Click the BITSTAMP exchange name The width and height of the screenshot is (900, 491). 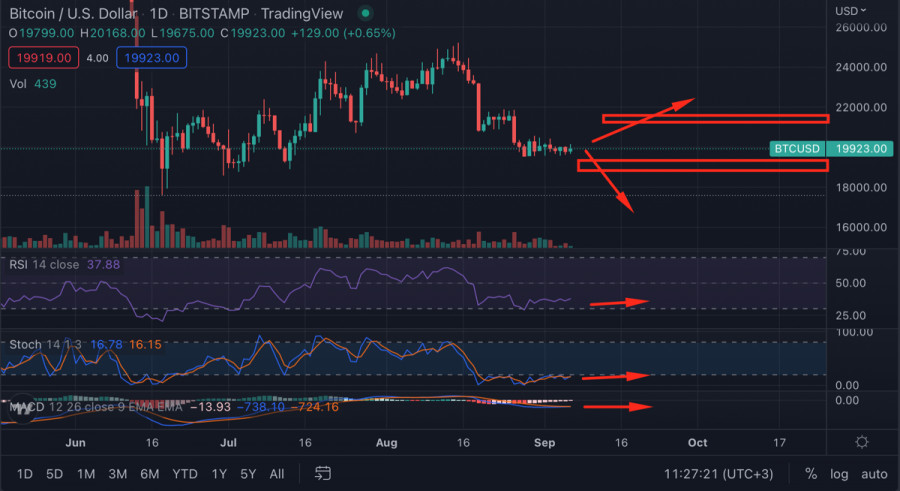[214, 13]
